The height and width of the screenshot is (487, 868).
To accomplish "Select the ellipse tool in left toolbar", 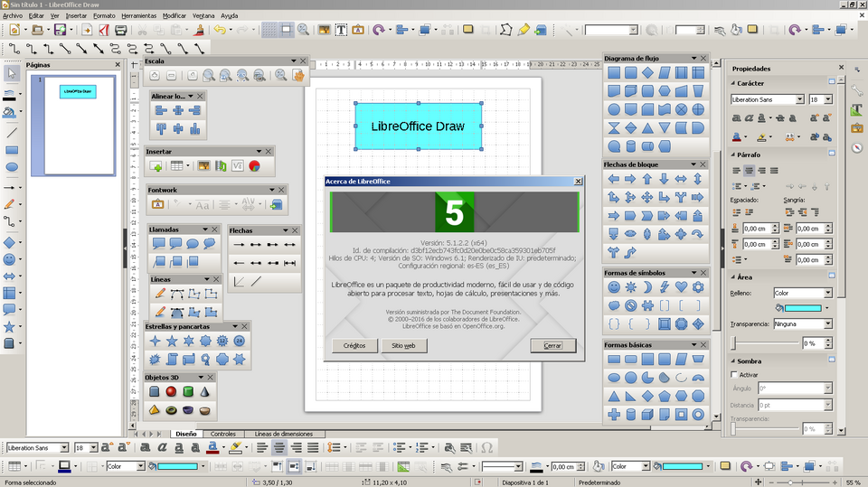I will point(12,167).
